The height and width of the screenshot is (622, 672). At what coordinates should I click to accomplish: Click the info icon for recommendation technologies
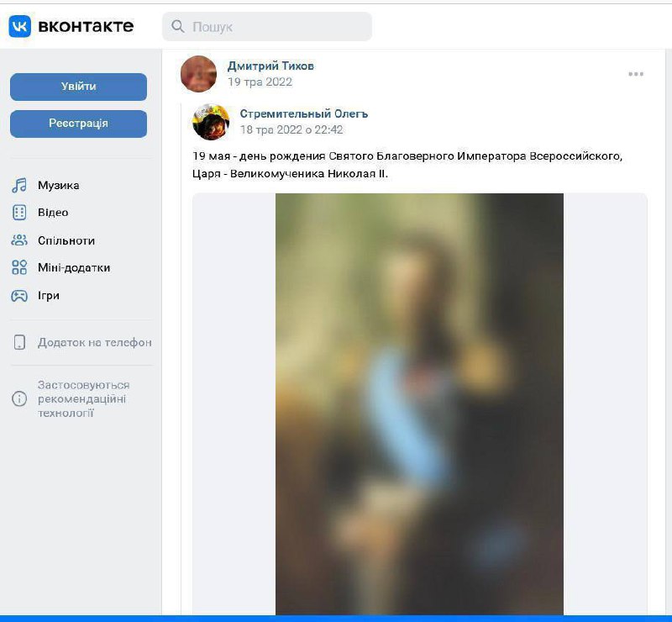(x=19, y=398)
